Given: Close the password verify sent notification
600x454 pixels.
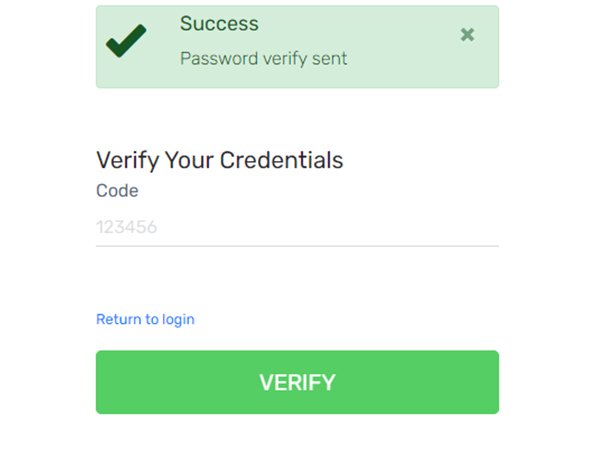Looking at the screenshot, I should tap(467, 35).
